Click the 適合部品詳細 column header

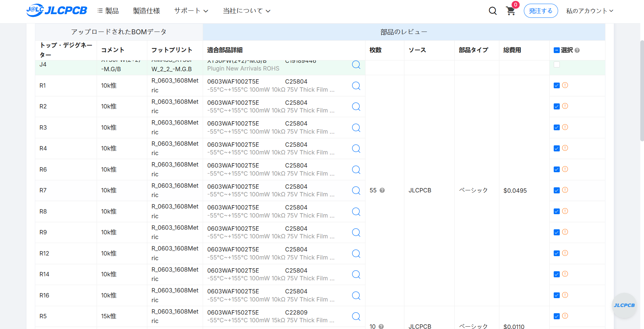point(225,50)
